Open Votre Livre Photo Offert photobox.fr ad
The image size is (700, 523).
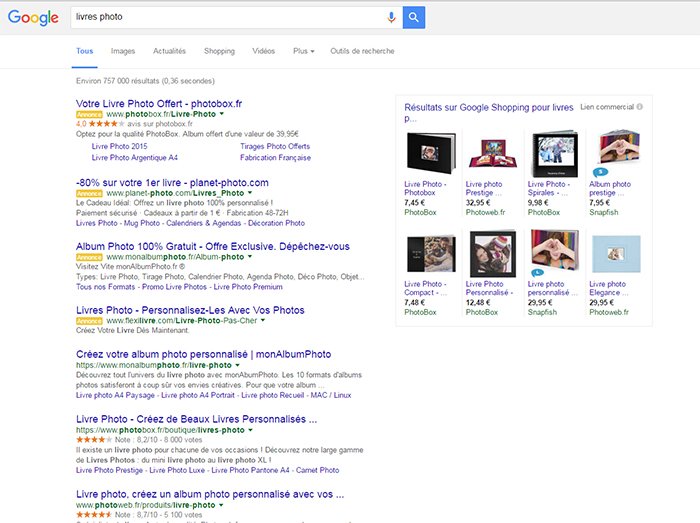[x=159, y=104]
